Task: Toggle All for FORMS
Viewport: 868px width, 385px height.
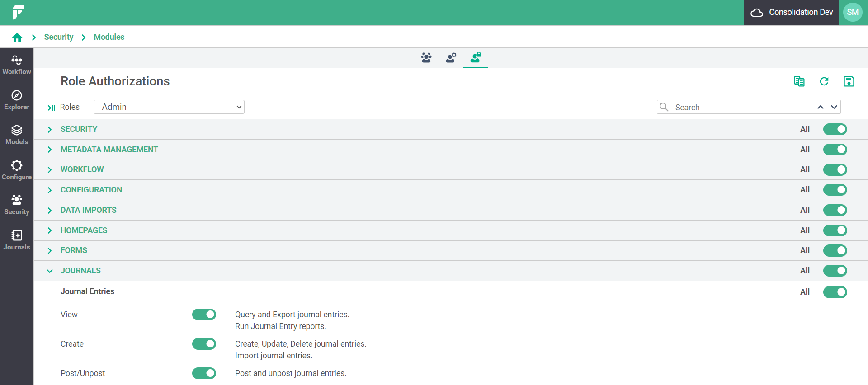Action: [835, 250]
